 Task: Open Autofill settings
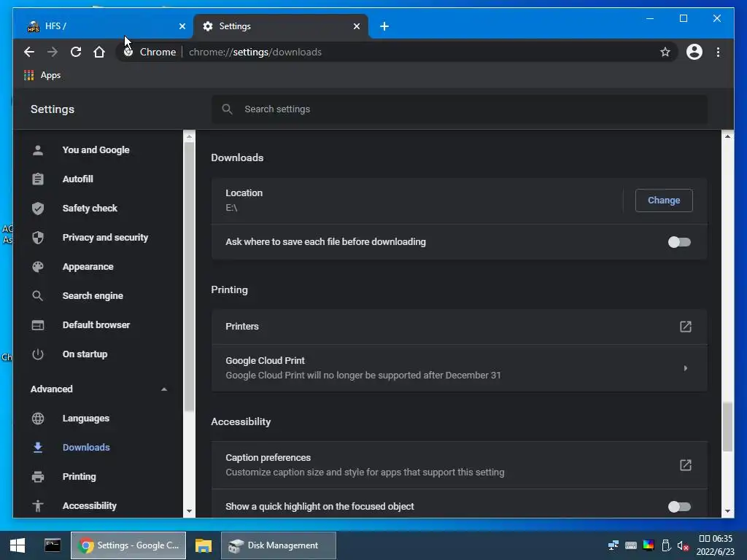tap(77, 179)
